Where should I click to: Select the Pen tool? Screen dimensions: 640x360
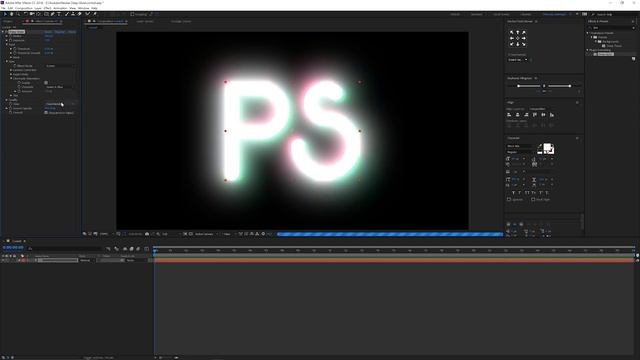53,14
